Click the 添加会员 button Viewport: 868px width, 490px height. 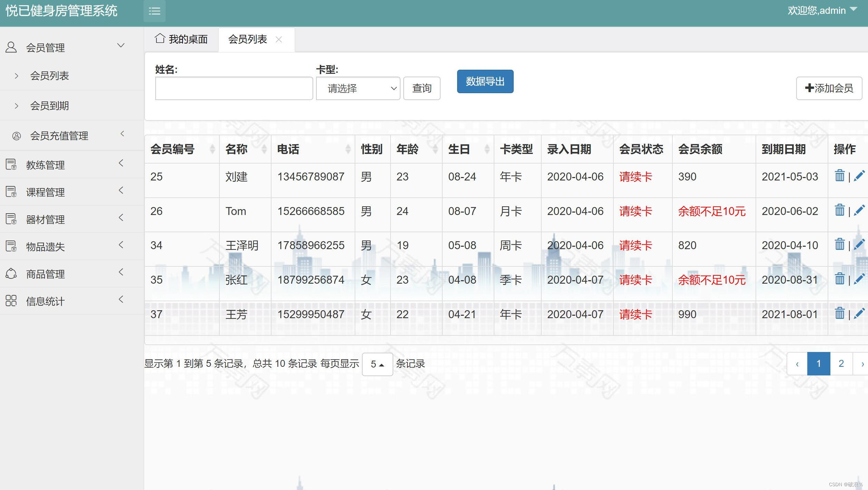coord(829,88)
